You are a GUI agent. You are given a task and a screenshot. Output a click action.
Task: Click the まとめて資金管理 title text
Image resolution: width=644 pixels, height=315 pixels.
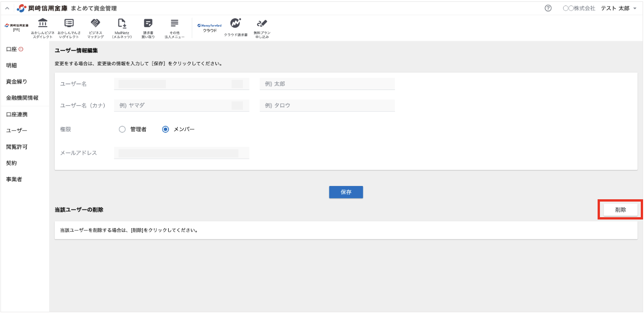[x=94, y=8]
